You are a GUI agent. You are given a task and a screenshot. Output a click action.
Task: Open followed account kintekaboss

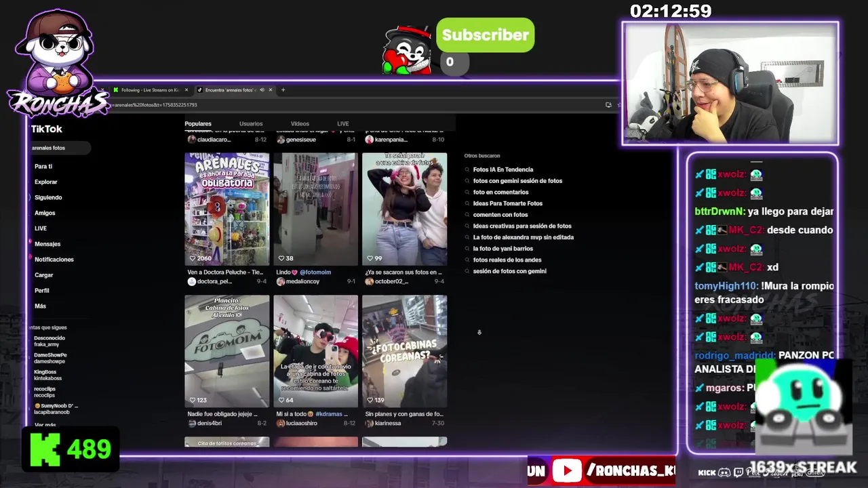click(47, 375)
